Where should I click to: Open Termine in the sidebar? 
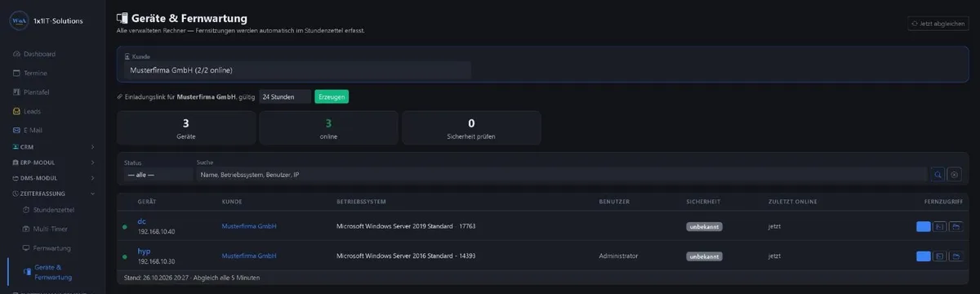click(x=52, y=73)
